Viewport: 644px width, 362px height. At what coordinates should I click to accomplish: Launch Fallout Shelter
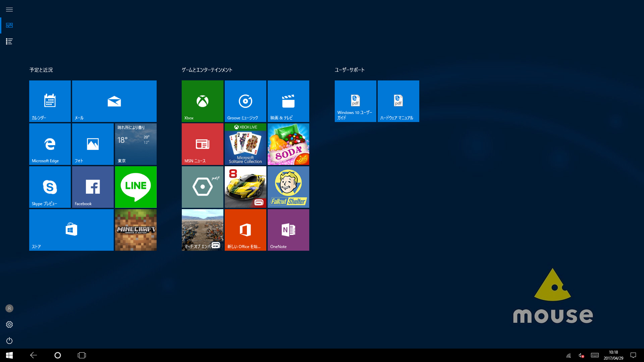tap(288, 187)
